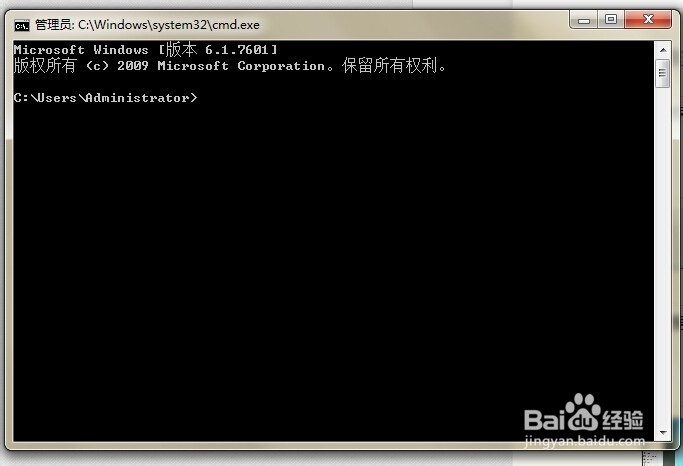Click the Baidu paw logo watermark

[583, 412]
